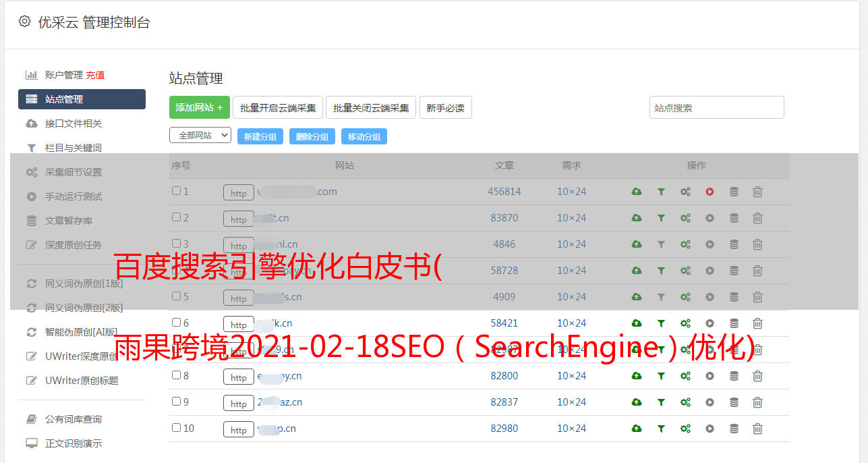Open the filter icon for row 1
This screenshot has height=463, width=868.
tap(661, 192)
